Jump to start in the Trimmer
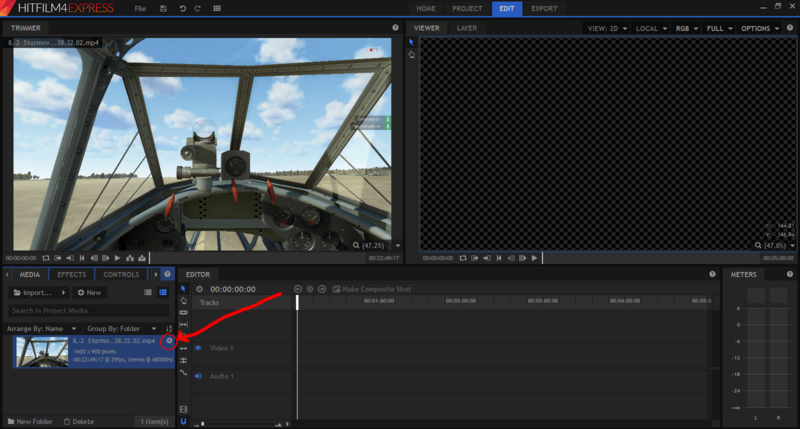This screenshot has height=429, width=800. pyautogui.click(x=82, y=258)
